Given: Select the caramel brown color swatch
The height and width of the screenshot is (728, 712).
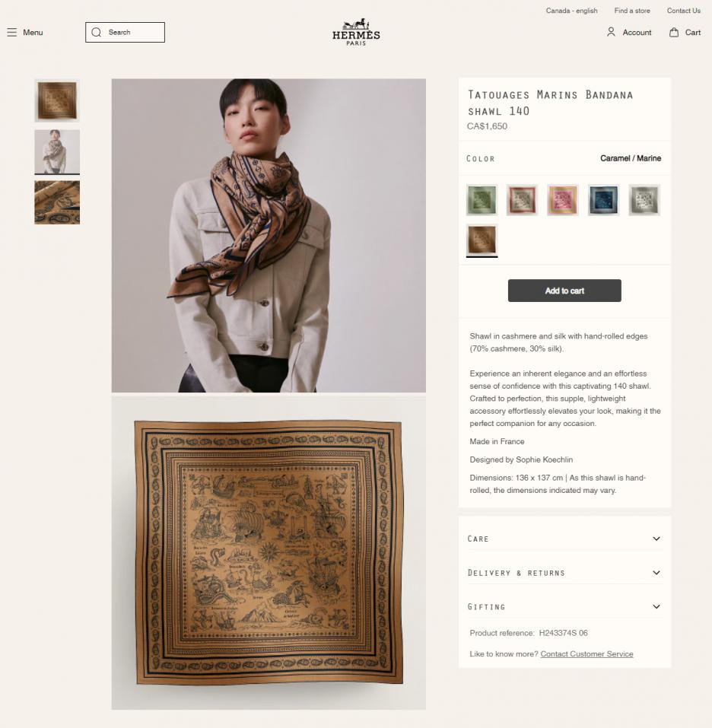Looking at the screenshot, I should pyautogui.click(x=482, y=240).
